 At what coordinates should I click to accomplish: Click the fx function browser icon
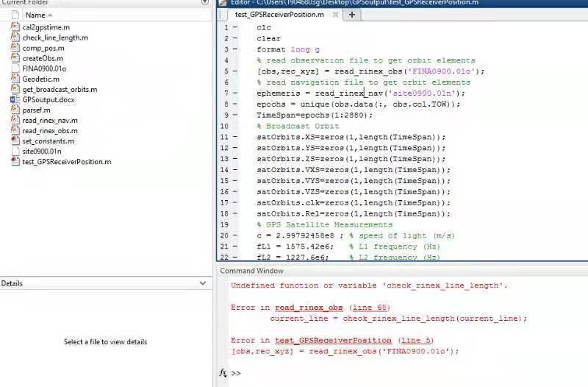tap(223, 373)
